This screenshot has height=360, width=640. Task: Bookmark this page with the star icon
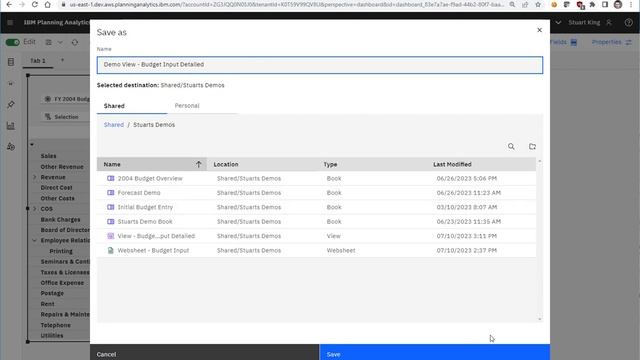538,4
